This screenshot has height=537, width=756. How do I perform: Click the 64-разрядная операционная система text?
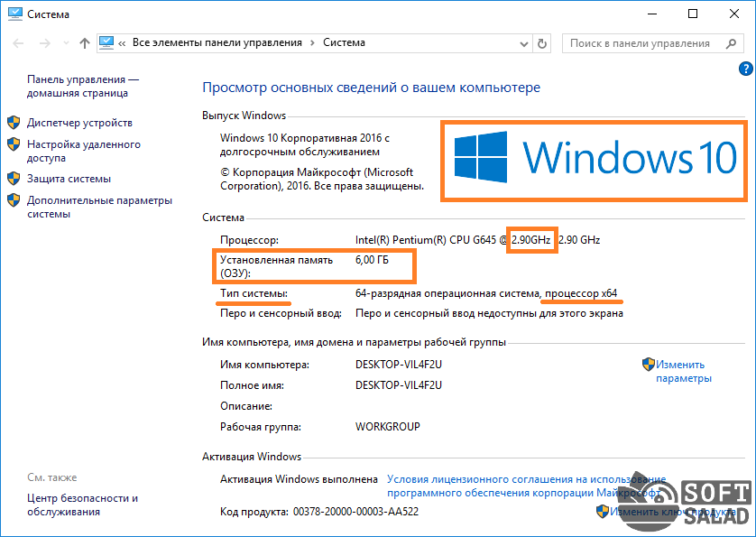coord(447,293)
